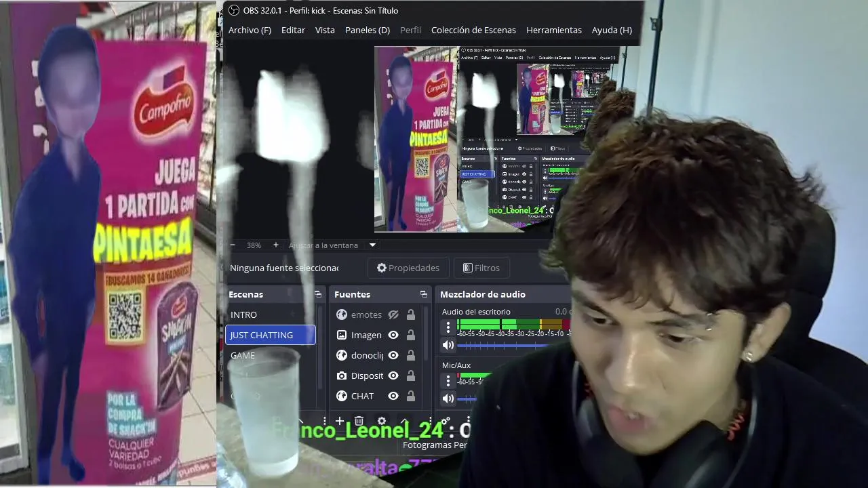Click the Mic/Aux channel label
The width and height of the screenshot is (868, 488).
click(x=456, y=365)
